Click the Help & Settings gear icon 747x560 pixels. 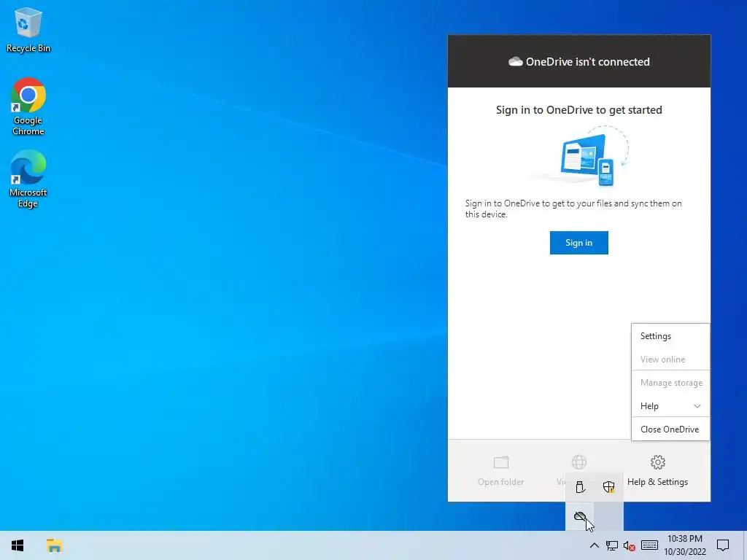point(657,462)
